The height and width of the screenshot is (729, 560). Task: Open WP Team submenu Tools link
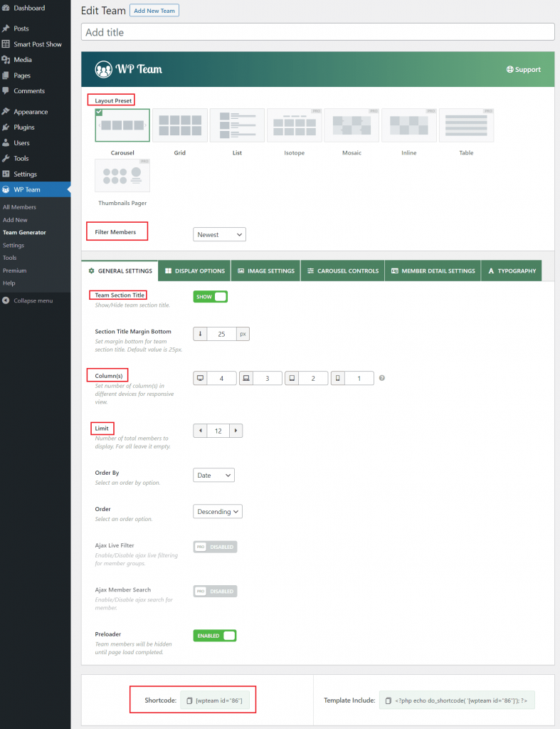(x=9, y=258)
